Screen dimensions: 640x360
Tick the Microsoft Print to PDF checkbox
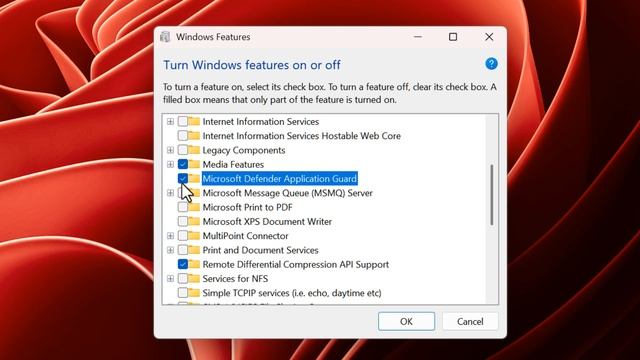183,207
